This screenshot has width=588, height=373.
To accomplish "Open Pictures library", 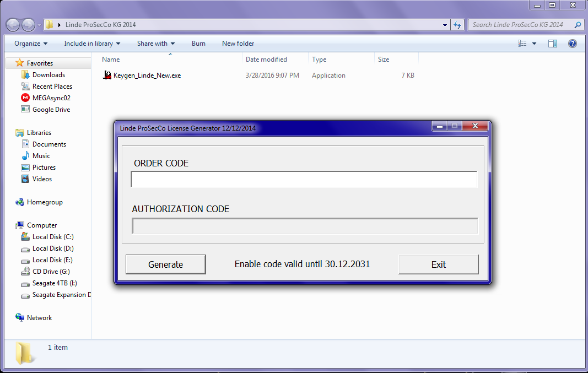I will pyautogui.click(x=44, y=167).
